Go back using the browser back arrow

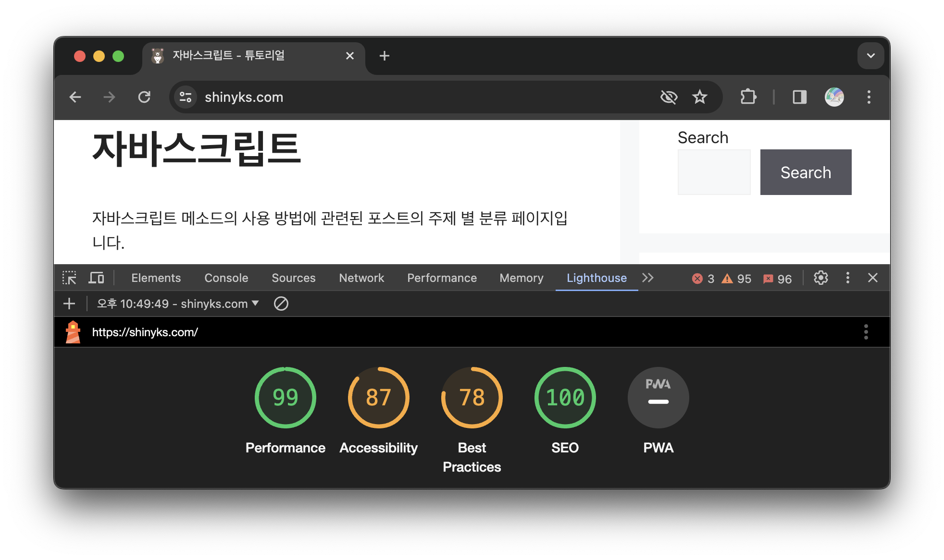point(75,97)
